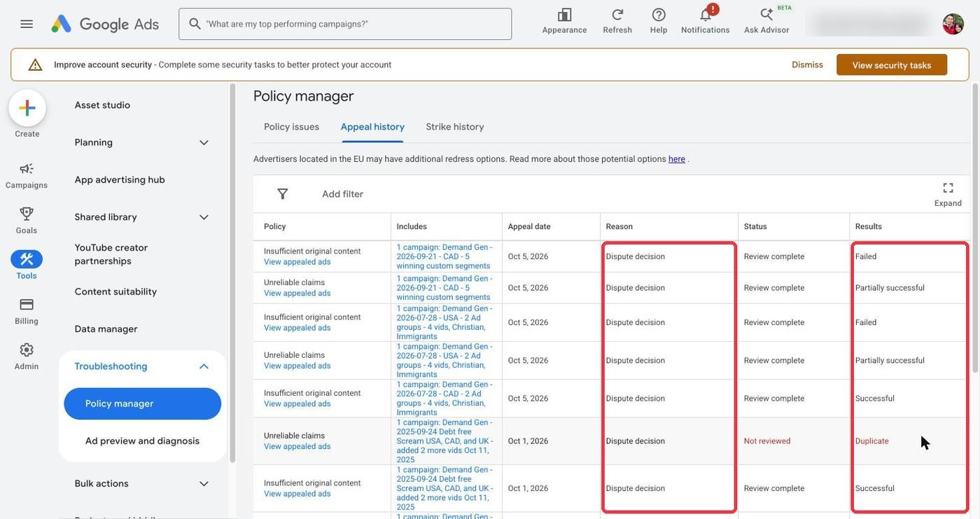Click the Google Ads logo
The width and height of the screenshot is (980, 519).
(x=105, y=24)
